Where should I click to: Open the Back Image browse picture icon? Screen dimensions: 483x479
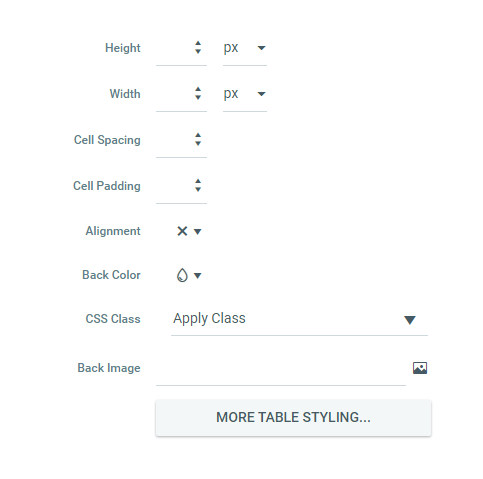point(420,368)
